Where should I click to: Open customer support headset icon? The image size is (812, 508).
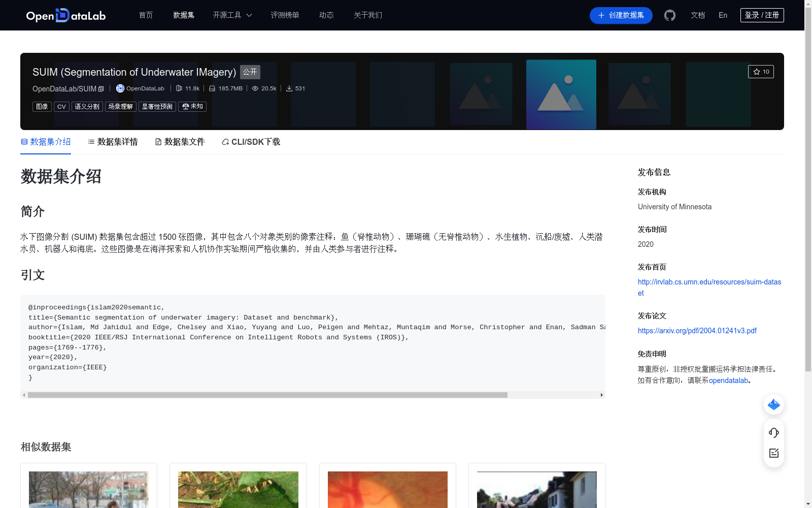click(x=774, y=432)
